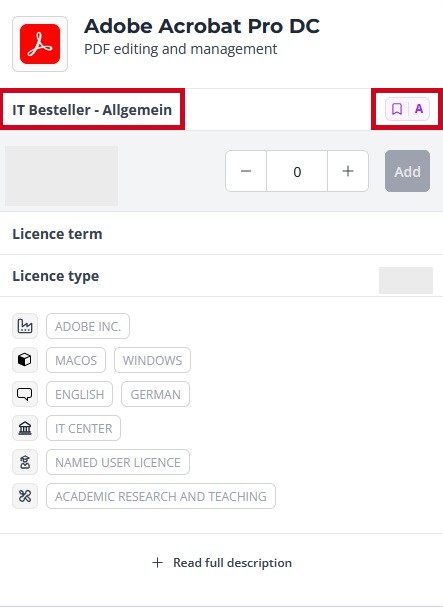Click the institution building icon
The image size is (443, 607).
click(x=25, y=428)
